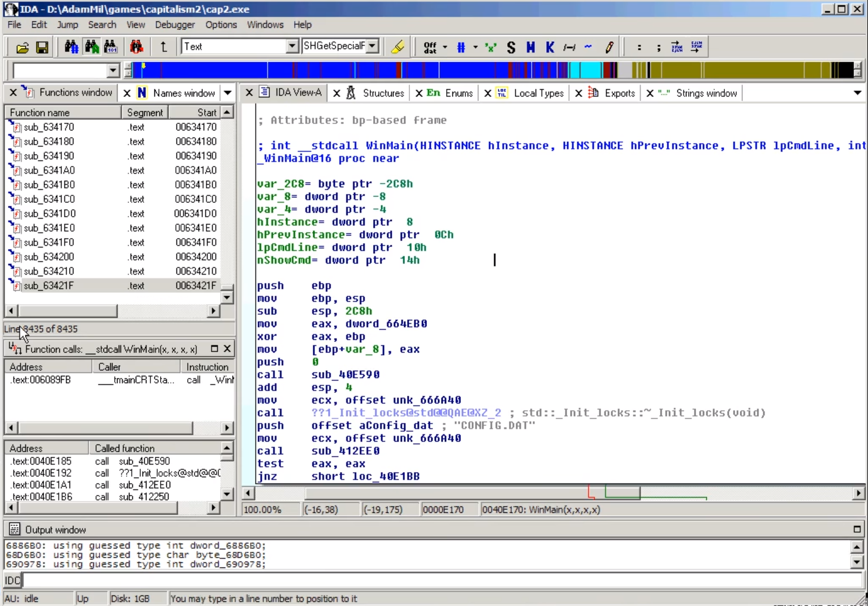Click the Save database floppy icon
This screenshot has width=868, height=606.
pos(42,47)
